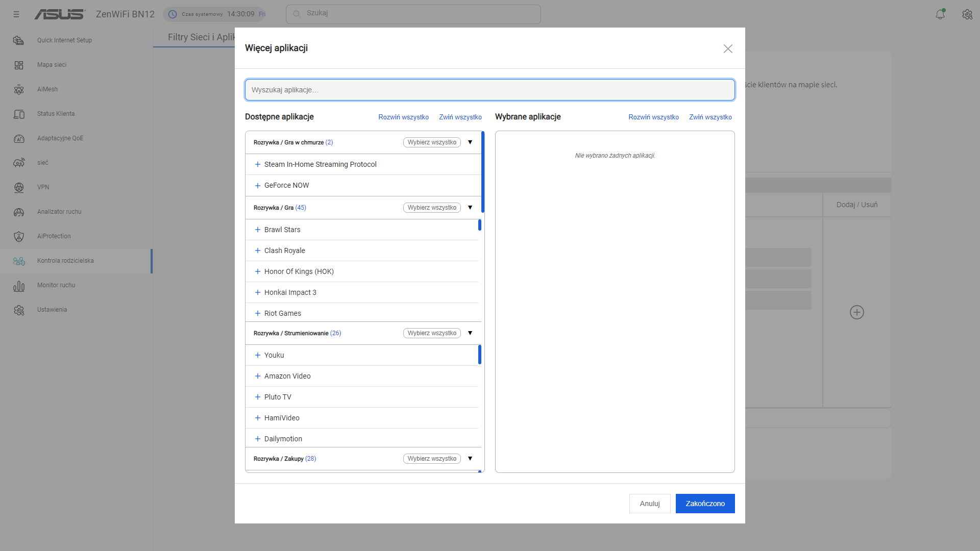Add HamiVideo using plus icon

[258, 418]
